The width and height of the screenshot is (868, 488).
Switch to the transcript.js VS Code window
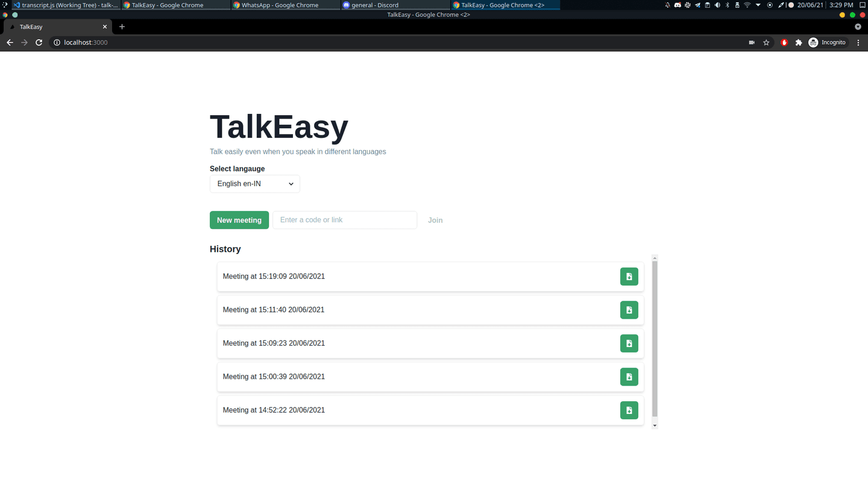coord(66,5)
